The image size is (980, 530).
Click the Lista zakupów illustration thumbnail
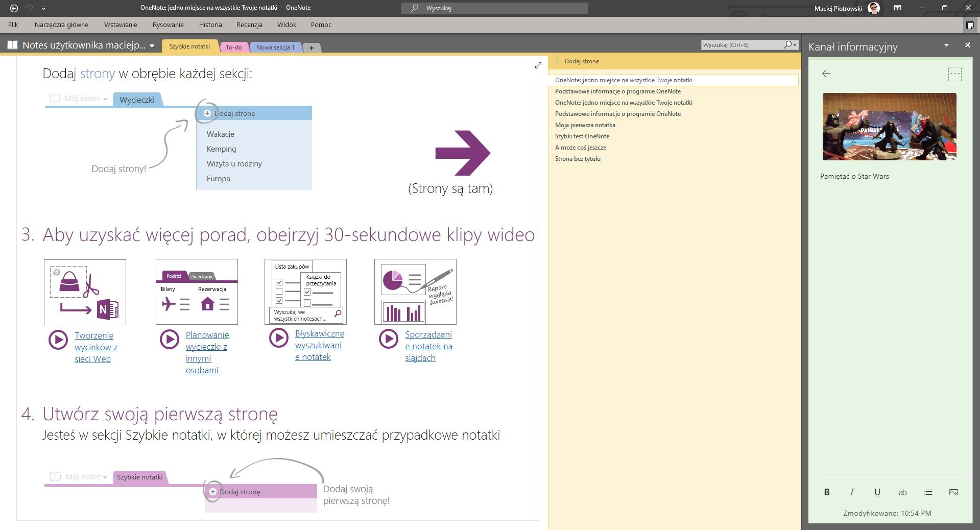pos(305,292)
